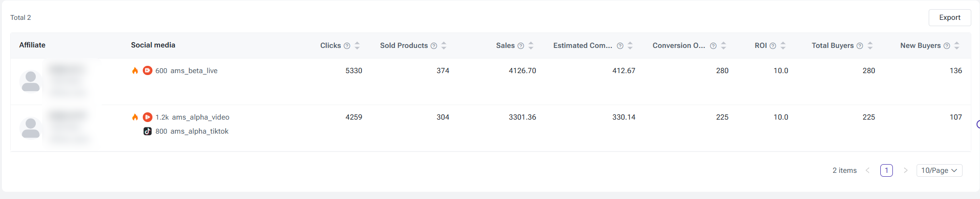Sort by New Buyers using caret arrows
980x199 pixels.
coord(957,46)
